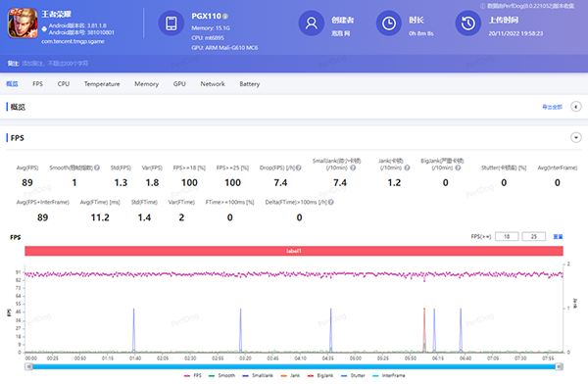Image resolution: width=588 pixels, height=384 pixels.
Task: Click the creator user profile icon
Action: click(x=312, y=24)
